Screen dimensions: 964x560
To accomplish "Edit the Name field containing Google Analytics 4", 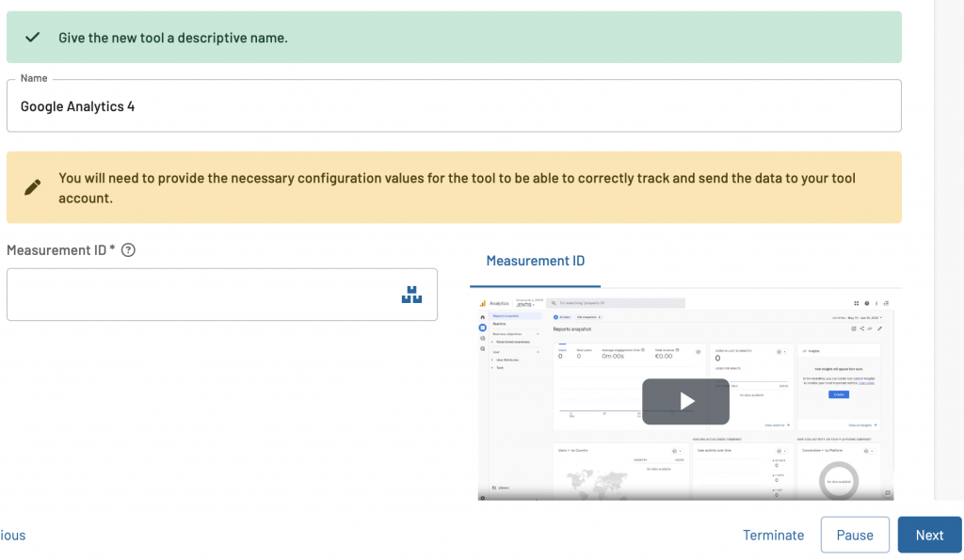I will [x=454, y=105].
